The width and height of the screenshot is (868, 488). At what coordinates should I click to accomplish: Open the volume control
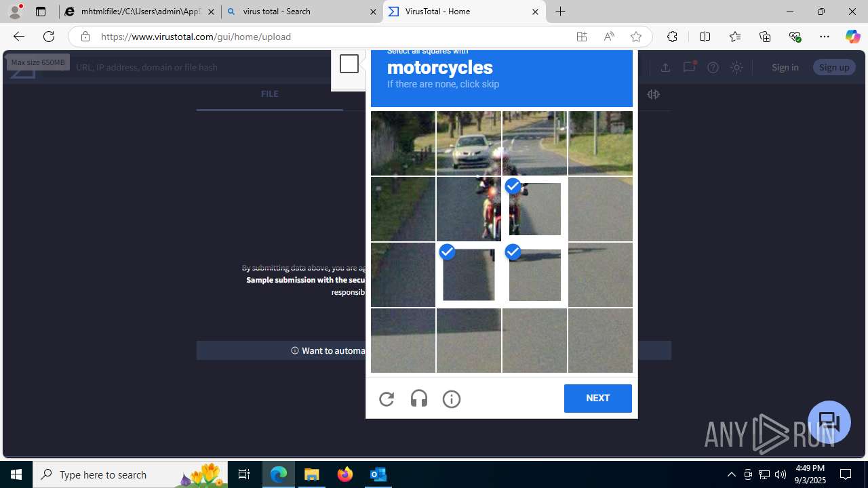781,474
